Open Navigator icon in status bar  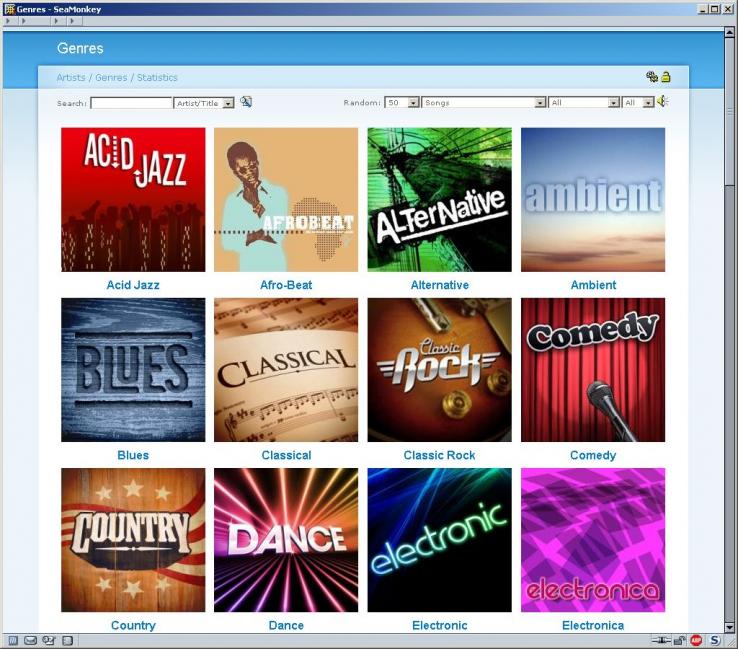tap(13, 640)
